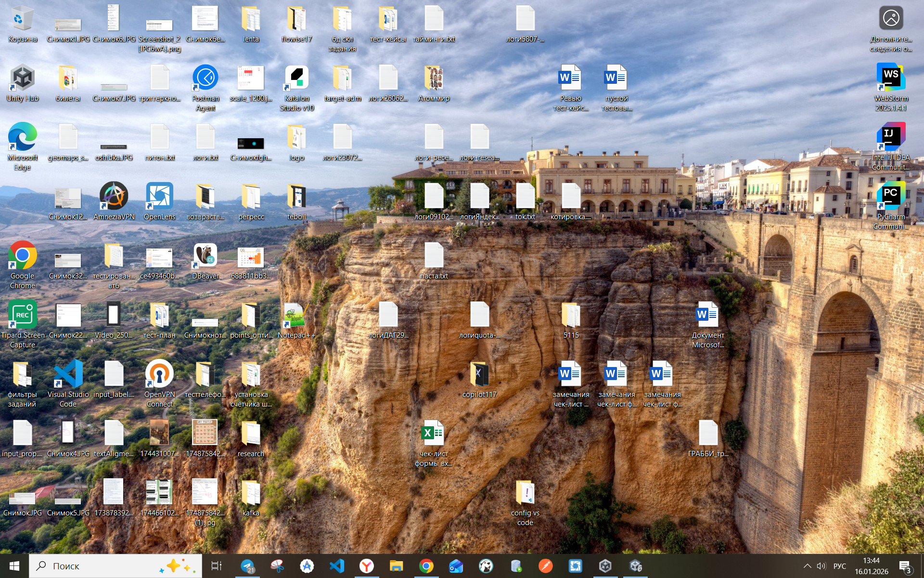
Task: Click the Windows Start button
Action: [x=14, y=566]
